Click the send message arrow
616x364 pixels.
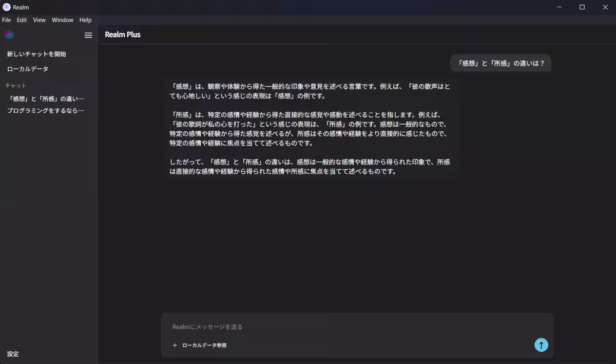point(541,345)
